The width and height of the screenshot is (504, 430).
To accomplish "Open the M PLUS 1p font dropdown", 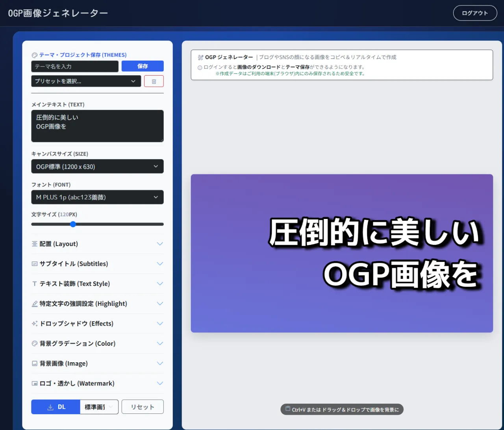I will click(x=97, y=197).
